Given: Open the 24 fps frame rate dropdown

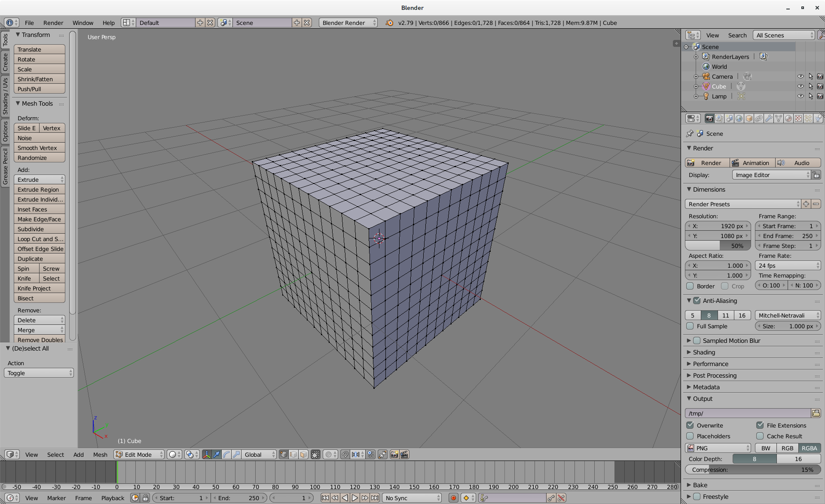Looking at the screenshot, I should [788, 266].
